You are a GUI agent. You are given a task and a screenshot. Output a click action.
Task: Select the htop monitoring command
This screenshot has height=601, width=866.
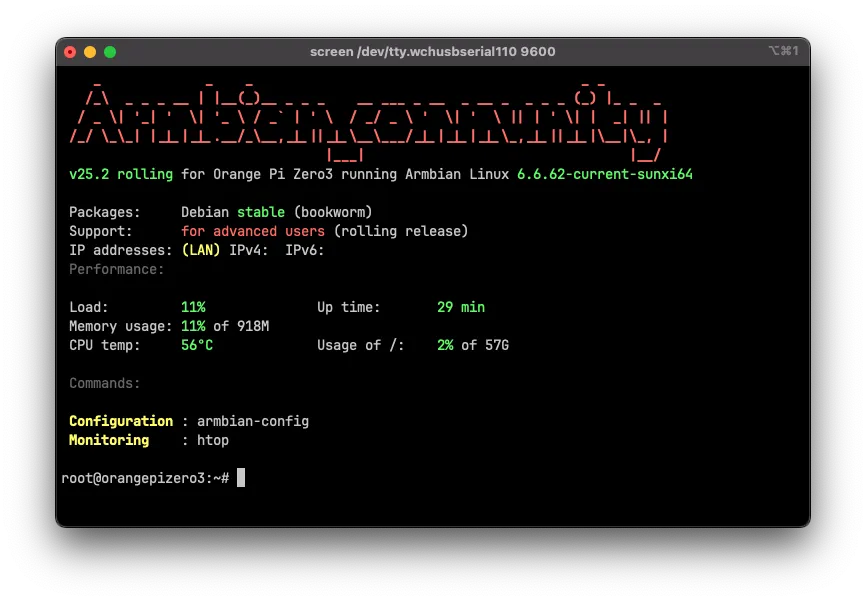(212, 440)
